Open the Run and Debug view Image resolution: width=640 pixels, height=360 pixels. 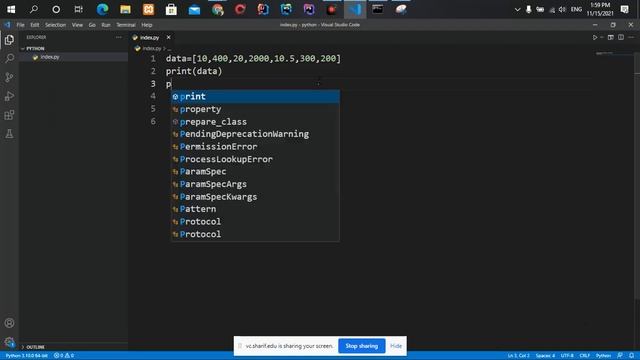[9, 96]
